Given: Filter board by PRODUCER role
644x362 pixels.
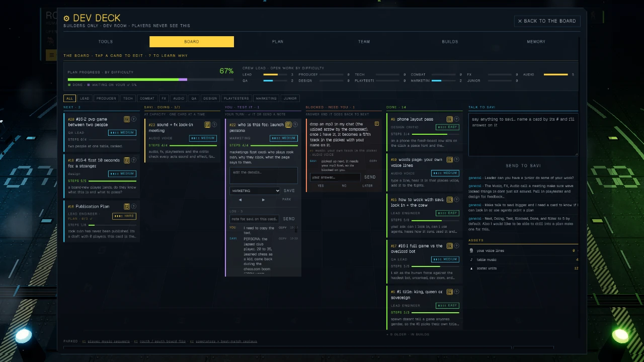Looking at the screenshot, I should [x=106, y=99].
